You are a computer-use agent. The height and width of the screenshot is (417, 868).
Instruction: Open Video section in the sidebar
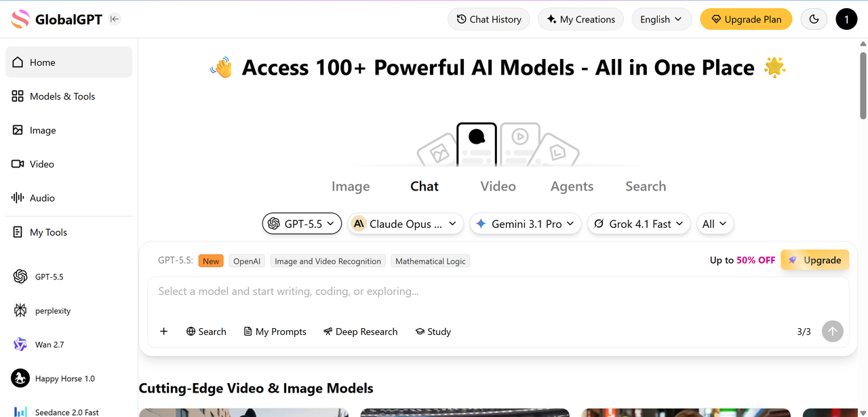click(x=69, y=164)
